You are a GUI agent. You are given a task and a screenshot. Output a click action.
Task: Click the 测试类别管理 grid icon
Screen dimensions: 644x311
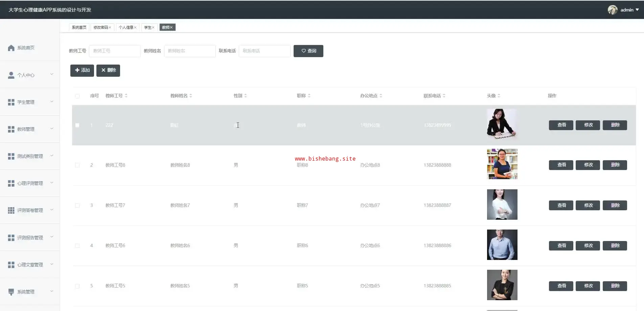(11, 156)
